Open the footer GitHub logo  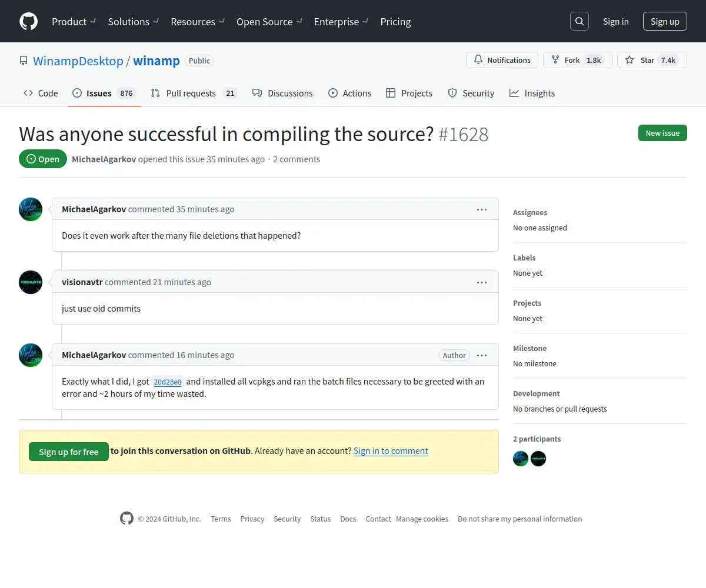point(126,518)
